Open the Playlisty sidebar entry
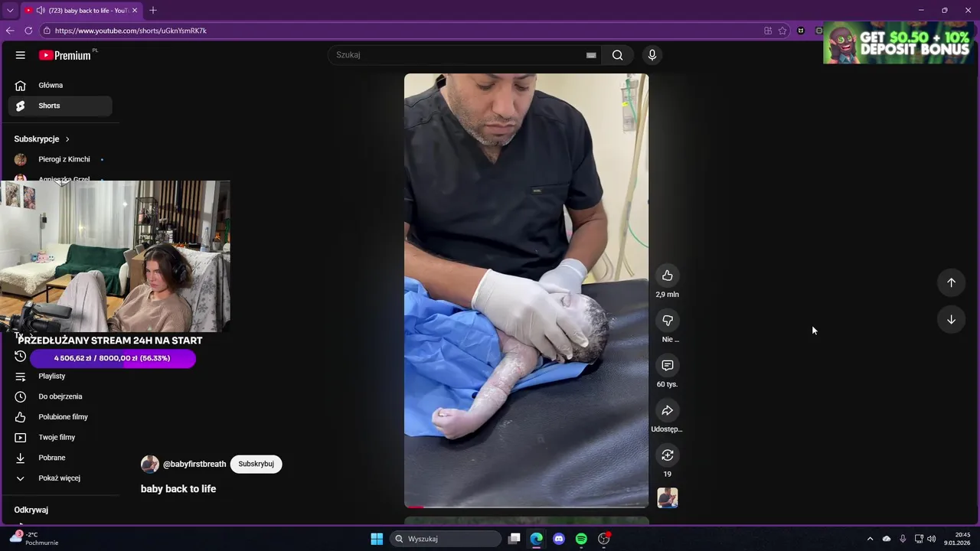 (x=60, y=377)
